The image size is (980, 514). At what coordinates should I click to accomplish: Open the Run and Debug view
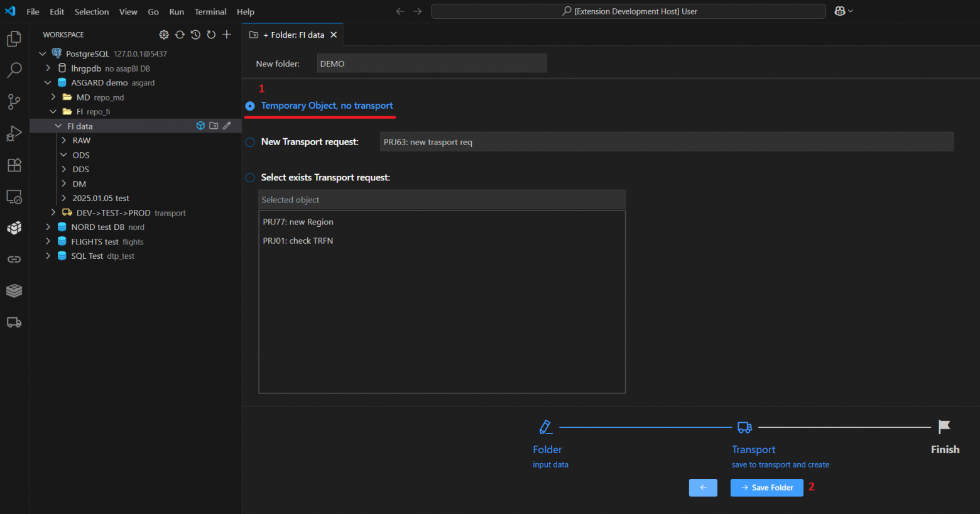coord(14,133)
